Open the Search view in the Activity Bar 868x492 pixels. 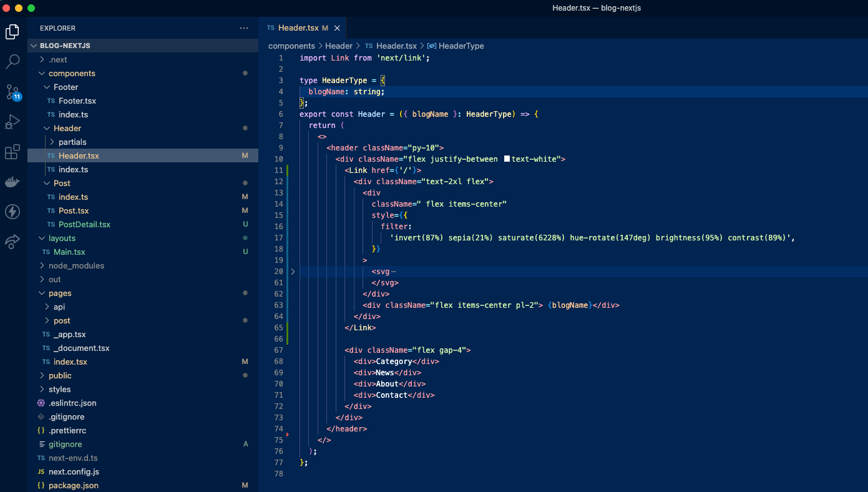point(12,61)
